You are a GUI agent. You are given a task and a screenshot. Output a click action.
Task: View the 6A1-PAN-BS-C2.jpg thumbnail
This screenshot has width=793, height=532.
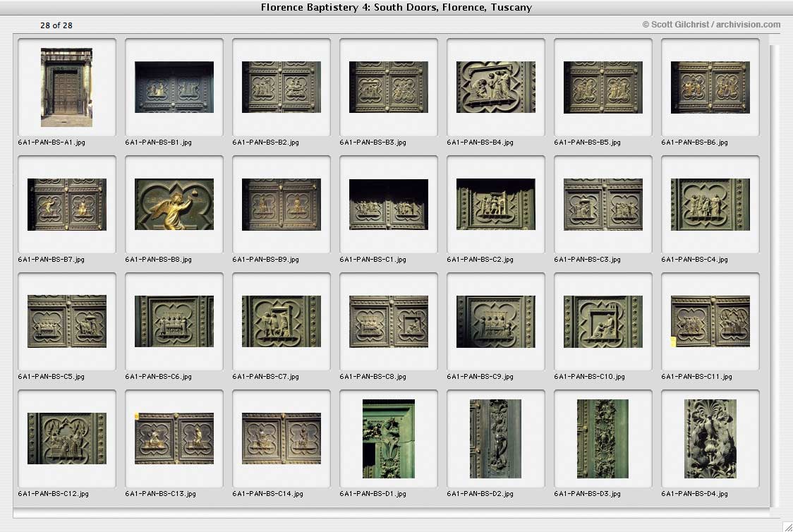pos(495,205)
